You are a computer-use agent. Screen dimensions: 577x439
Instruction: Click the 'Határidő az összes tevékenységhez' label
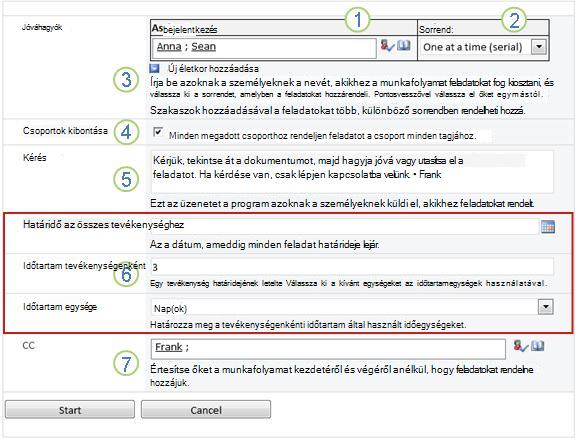point(103,225)
